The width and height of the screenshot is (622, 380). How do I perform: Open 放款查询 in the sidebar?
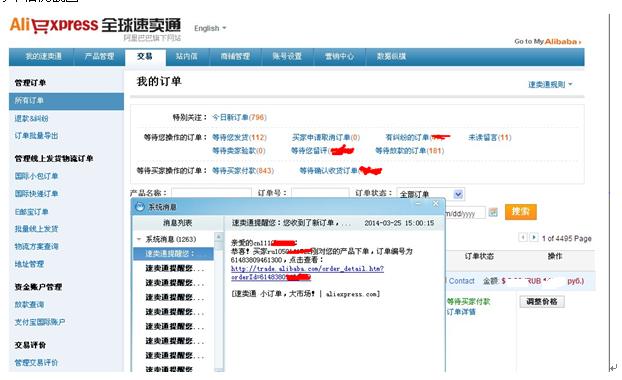pos(29,305)
